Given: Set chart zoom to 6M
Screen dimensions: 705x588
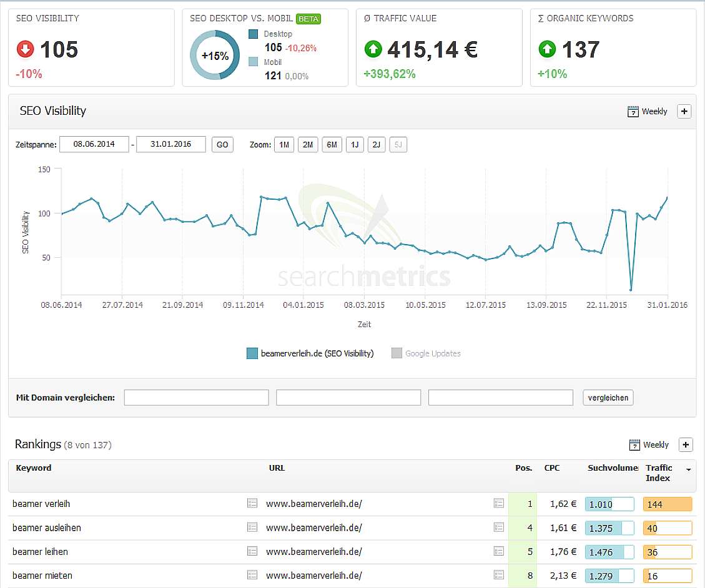Looking at the screenshot, I should click(x=332, y=145).
